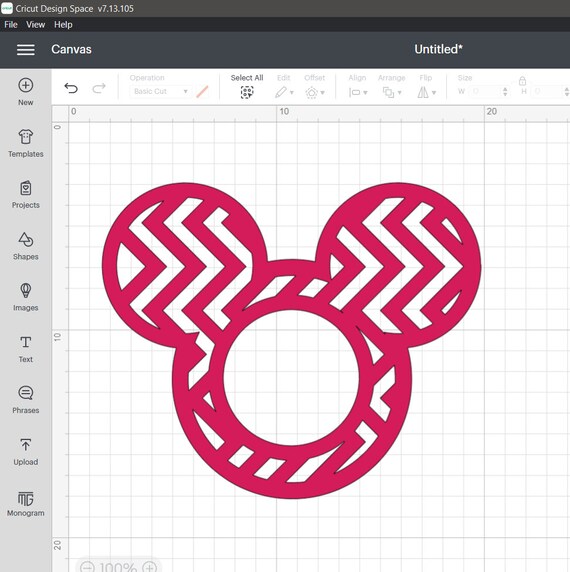The image size is (570, 572).
Task: Open the Edit pencil tool
Action: (x=281, y=92)
